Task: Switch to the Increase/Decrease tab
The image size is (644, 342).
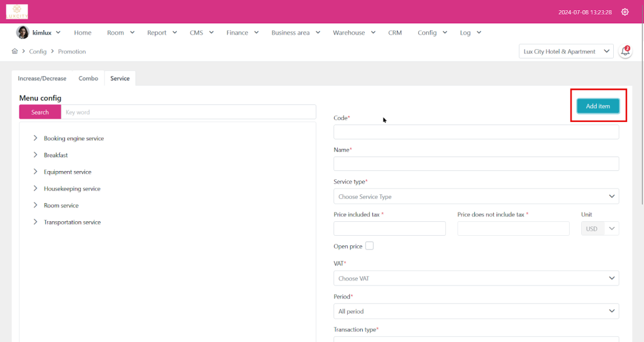Action: click(42, 79)
